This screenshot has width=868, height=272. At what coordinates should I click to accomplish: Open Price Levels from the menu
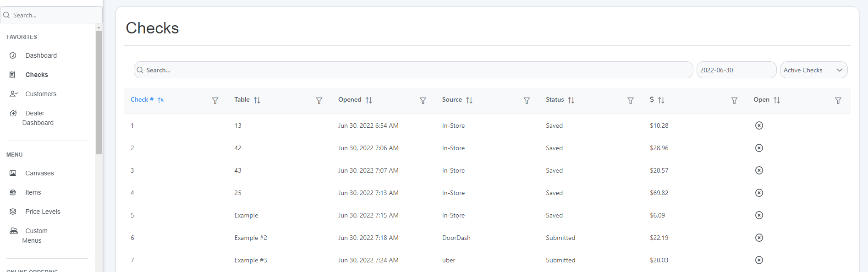[43, 212]
